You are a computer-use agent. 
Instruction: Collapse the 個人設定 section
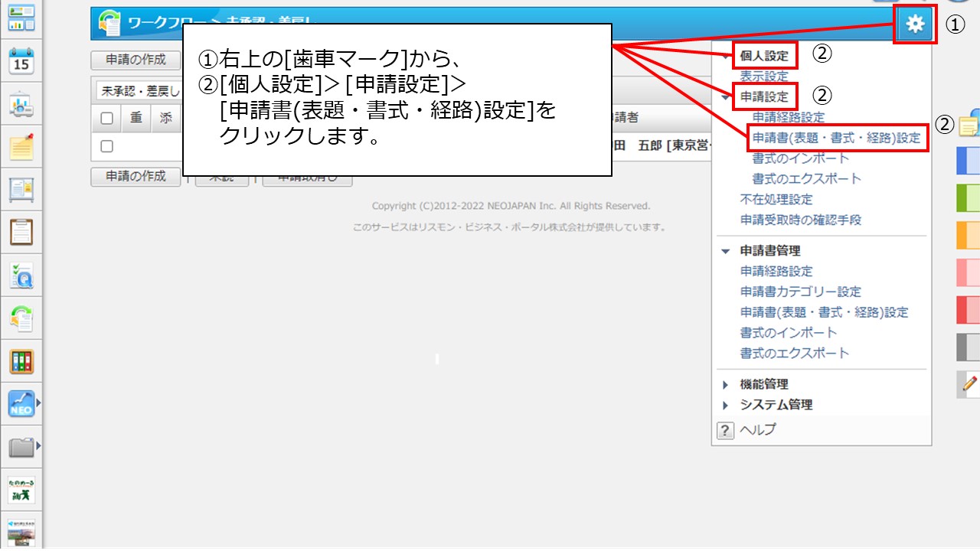[725, 55]
